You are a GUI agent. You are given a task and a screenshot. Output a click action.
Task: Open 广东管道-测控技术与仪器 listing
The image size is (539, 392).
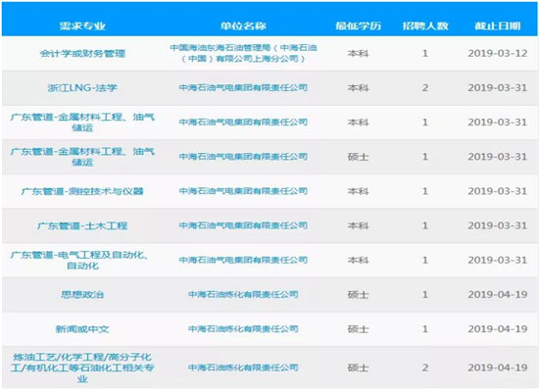tap(82, 191)
